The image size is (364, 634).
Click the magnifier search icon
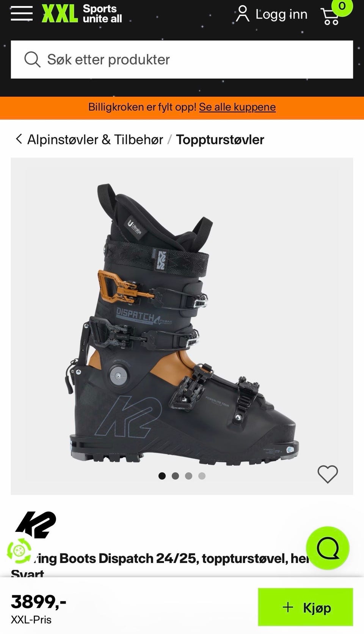click(x=32, y=60)
